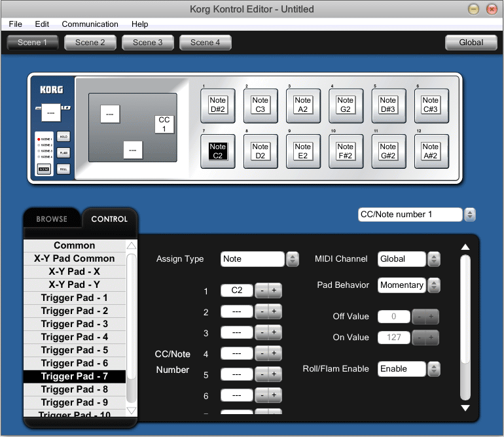Increase note number 1 with plus
Screen dimensions: 504x437
[274, 290]
